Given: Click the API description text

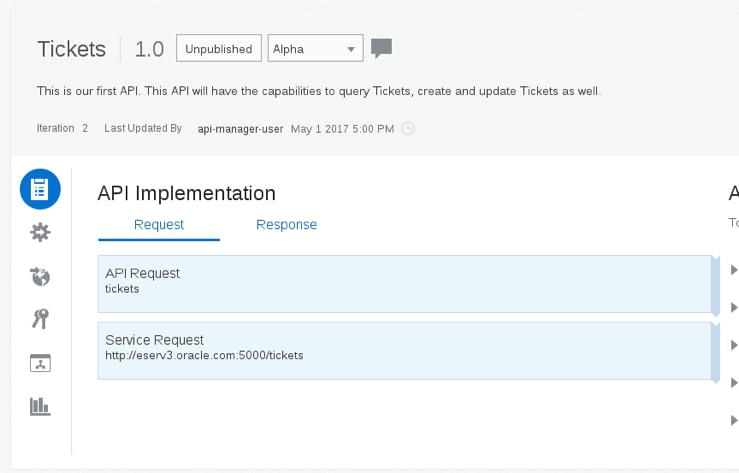Looking at the screenshot, I should (x=319, y=91).
